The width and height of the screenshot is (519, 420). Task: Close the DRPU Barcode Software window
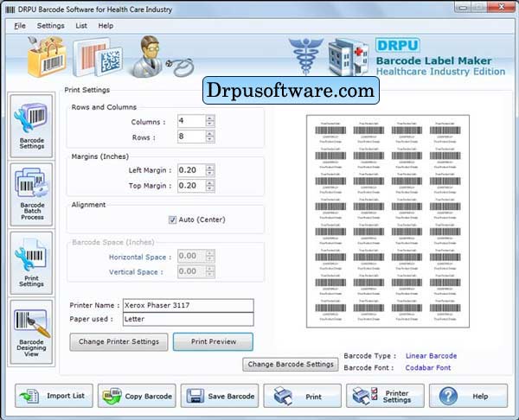[502, 7]
